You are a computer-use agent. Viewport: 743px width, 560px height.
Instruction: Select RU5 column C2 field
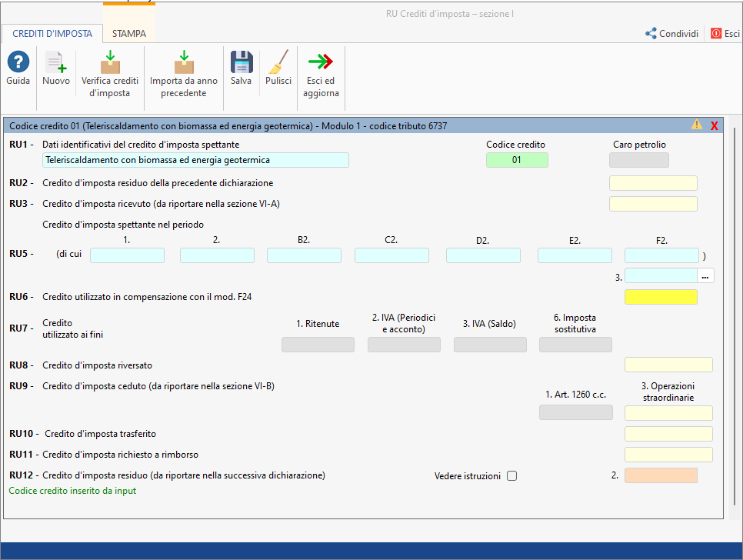point(391,255)
